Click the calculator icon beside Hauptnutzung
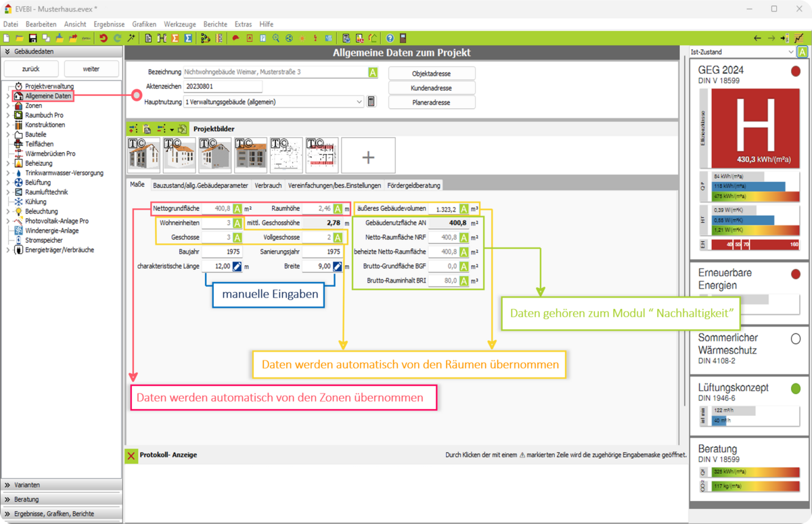 coord(371,101)
